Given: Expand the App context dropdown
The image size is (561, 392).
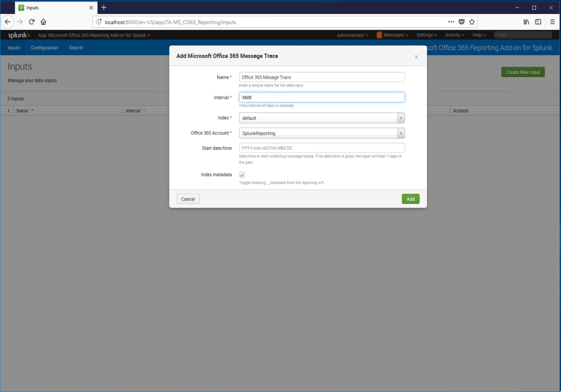Looking at the screenshot, I should coord(94,35).
